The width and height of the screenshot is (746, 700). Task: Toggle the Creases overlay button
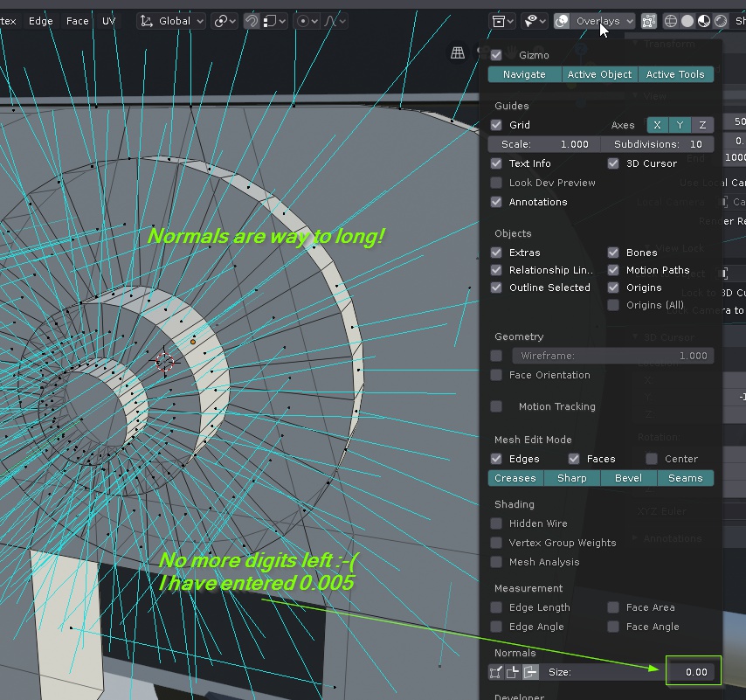pyautogui.click(x=515, y=478)
